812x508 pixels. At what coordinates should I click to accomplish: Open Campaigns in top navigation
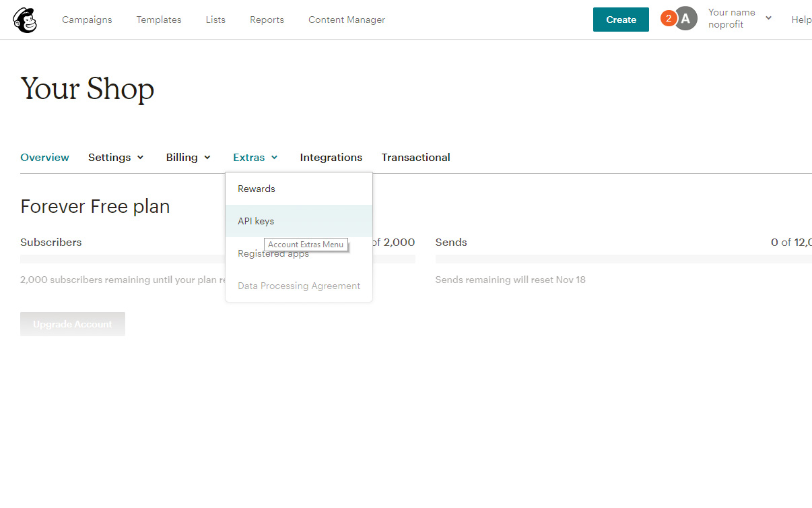[x=87, y=20]
